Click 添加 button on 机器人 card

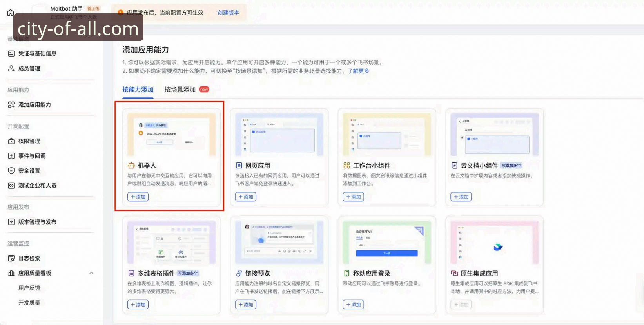point(138,197)
